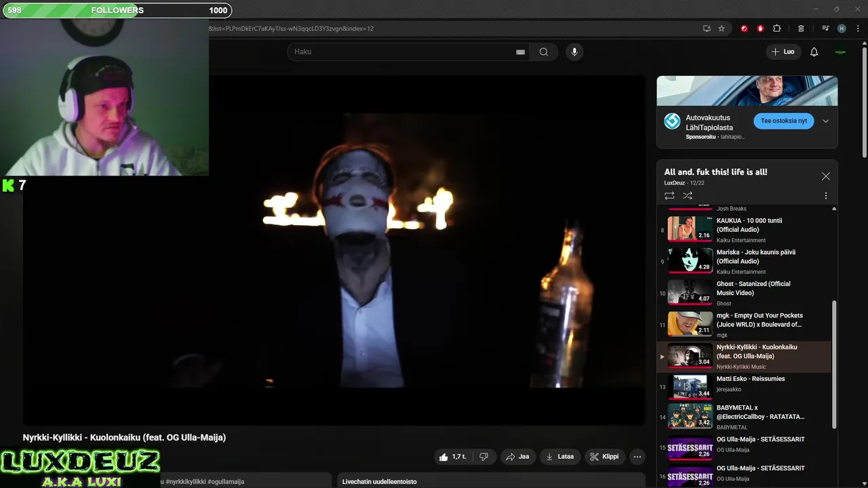Open playlist three-dot options menu

tap(825, 196)
